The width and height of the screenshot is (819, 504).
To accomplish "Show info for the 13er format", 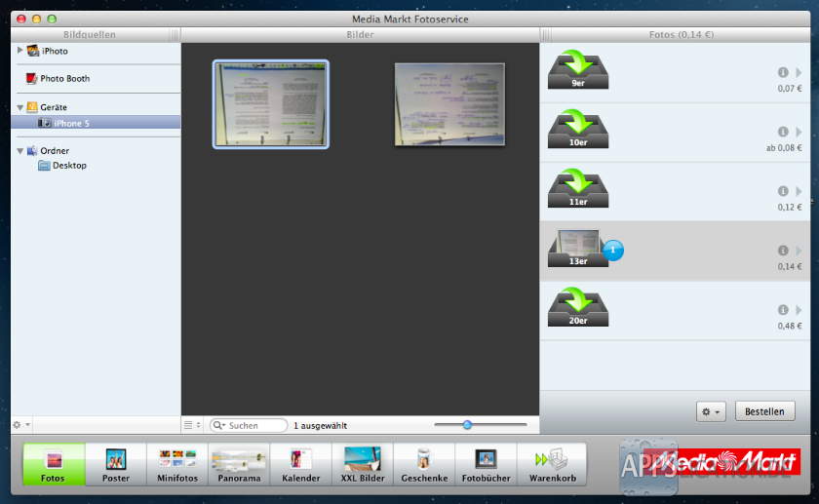I will point(782,251).
